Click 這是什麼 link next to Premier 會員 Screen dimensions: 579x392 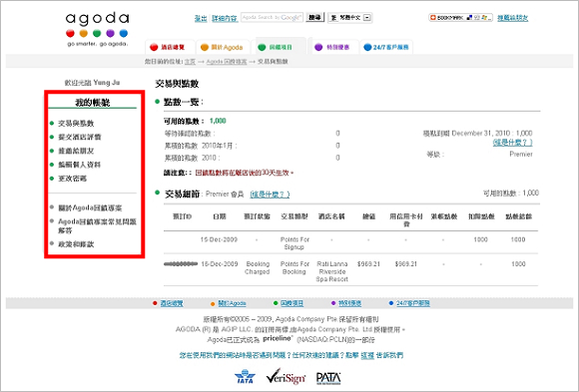(270, 195)
